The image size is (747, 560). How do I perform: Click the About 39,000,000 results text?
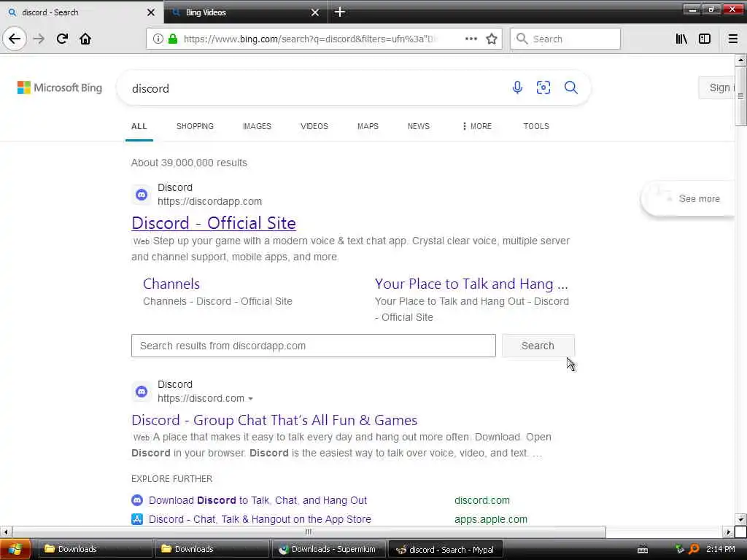(189, 163)
